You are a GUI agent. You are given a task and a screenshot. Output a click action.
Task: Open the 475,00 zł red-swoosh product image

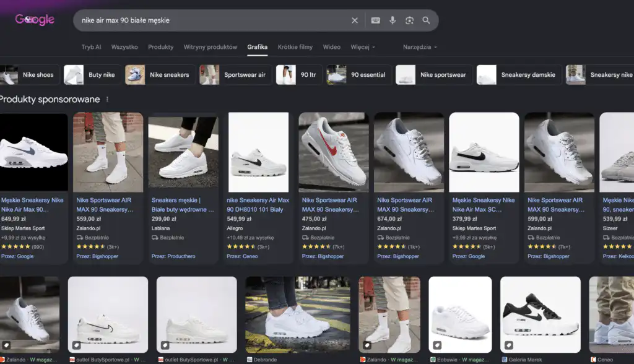coord(334,152)
